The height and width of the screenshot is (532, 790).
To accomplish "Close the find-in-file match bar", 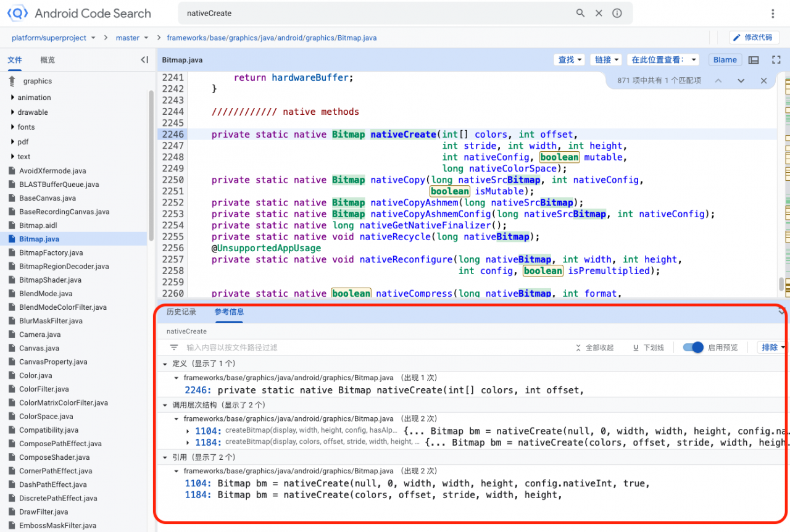I will click(763, 81).
